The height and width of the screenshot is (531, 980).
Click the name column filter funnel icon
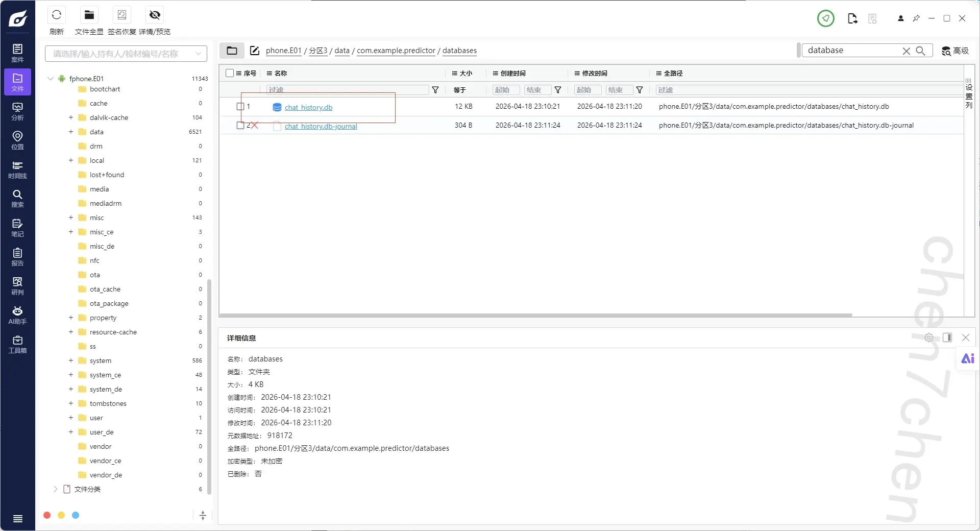pos(435,90)
